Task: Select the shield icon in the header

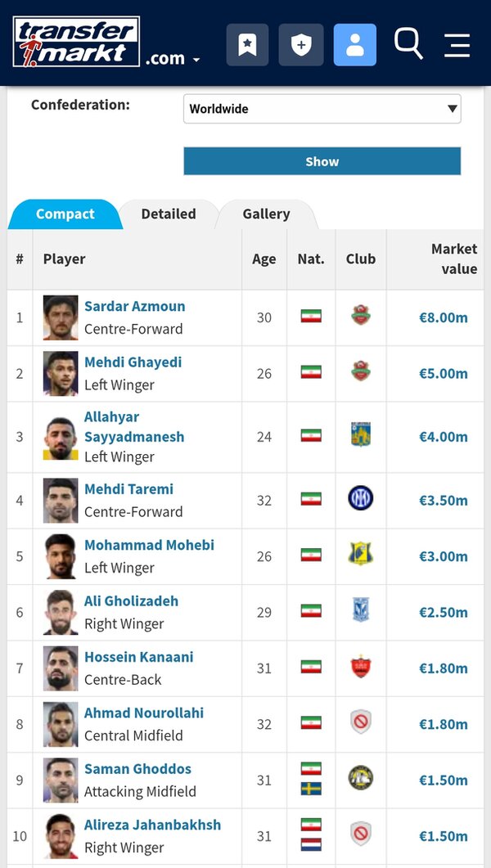Action: (300, 44)
